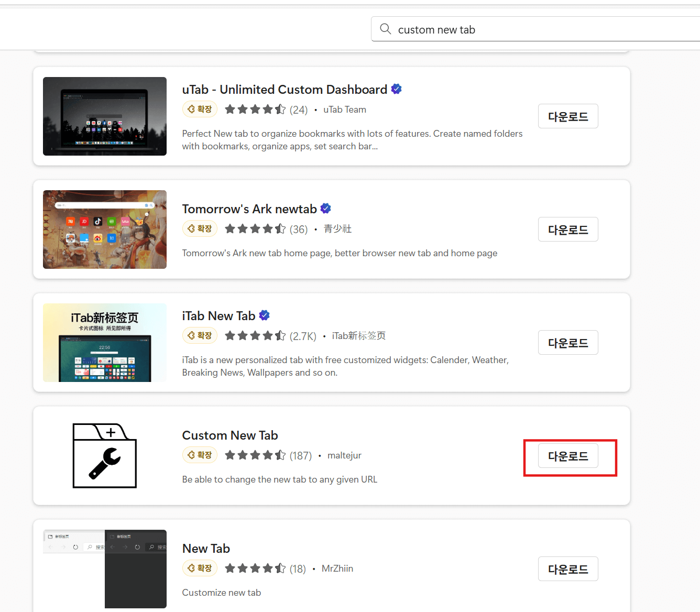
Task: Open iTab New Tab title
Action: 218,316
